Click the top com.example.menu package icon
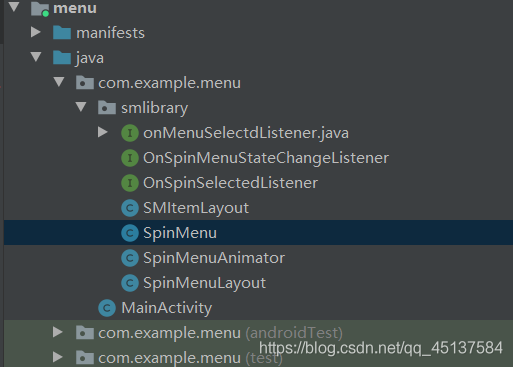The width and height of the screenshot is (513, 367). pyautogui.click(x=85, y=83)
